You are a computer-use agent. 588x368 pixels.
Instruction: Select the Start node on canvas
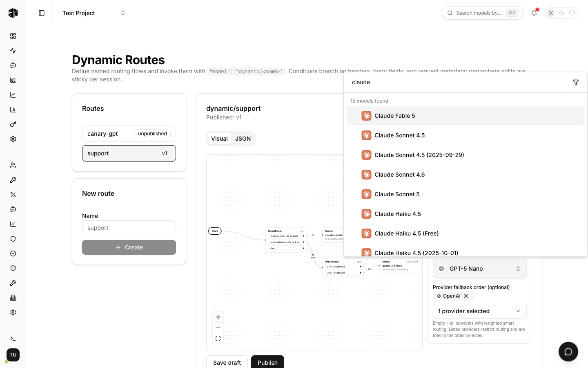tap(215, 231)
